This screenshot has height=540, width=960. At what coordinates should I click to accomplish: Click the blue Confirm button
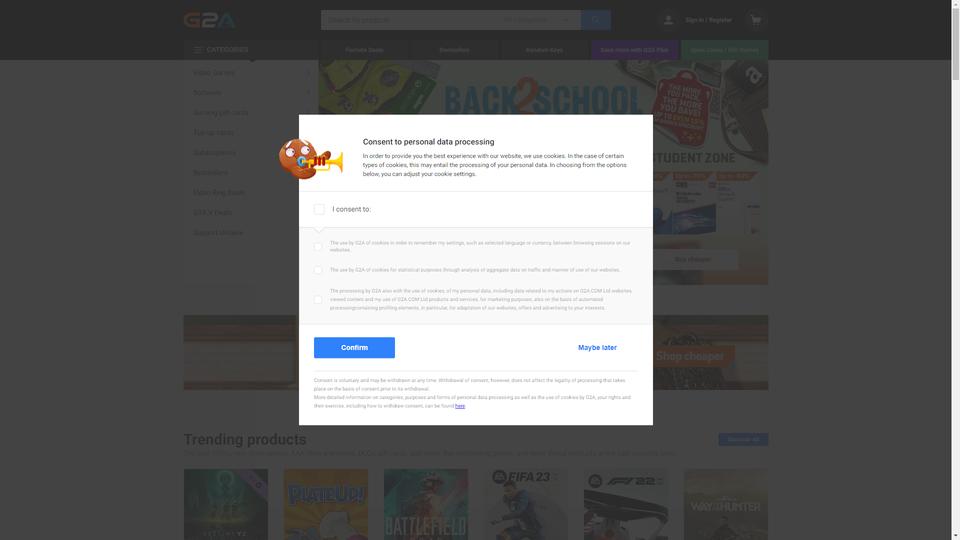pos(354,348)
